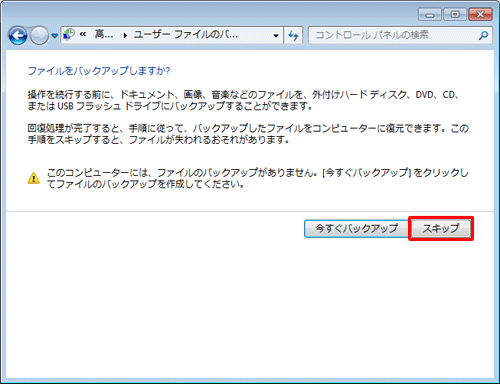Close the window with red X
The width and height of the screenshot is (500, 384).
pos(480,15)
